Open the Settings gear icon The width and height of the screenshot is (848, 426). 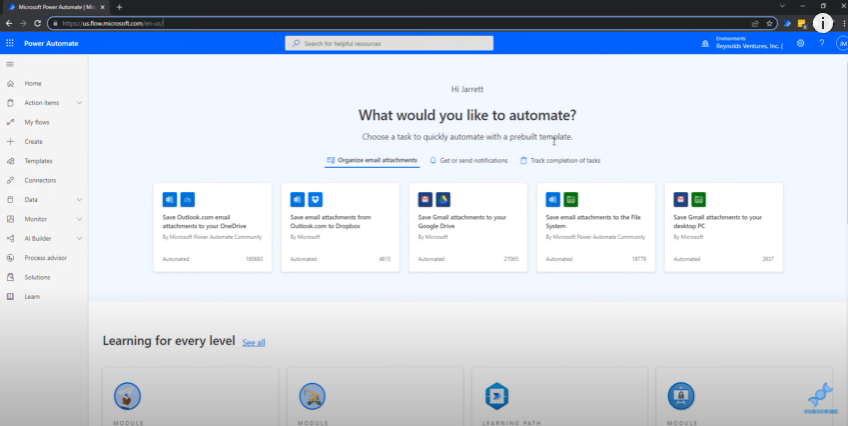[x=800, y=43]
